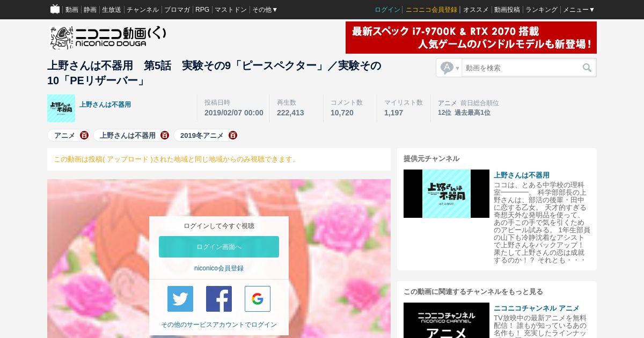Click the 12位 過去最高1位 ranking text
644x338 pixels.
point(464,113)
